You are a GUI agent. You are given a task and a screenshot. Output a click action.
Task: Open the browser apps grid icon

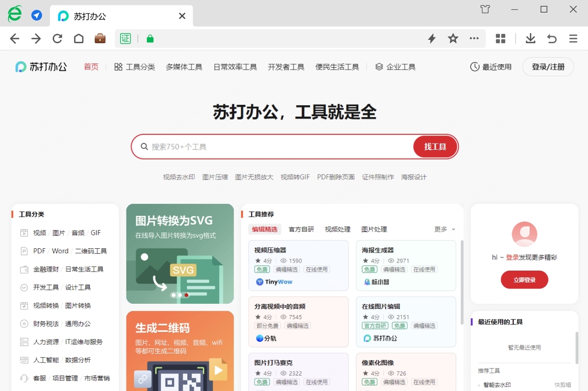tap(500, 39)
